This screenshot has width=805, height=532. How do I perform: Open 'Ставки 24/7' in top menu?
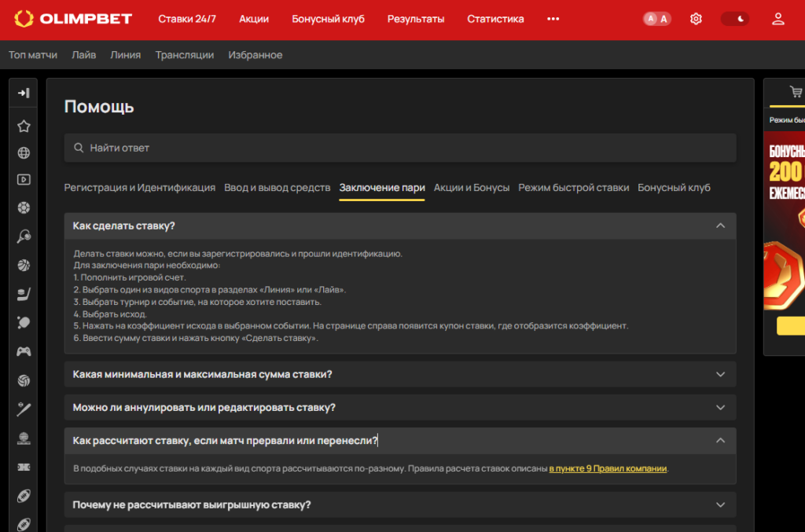coord(187,19)
